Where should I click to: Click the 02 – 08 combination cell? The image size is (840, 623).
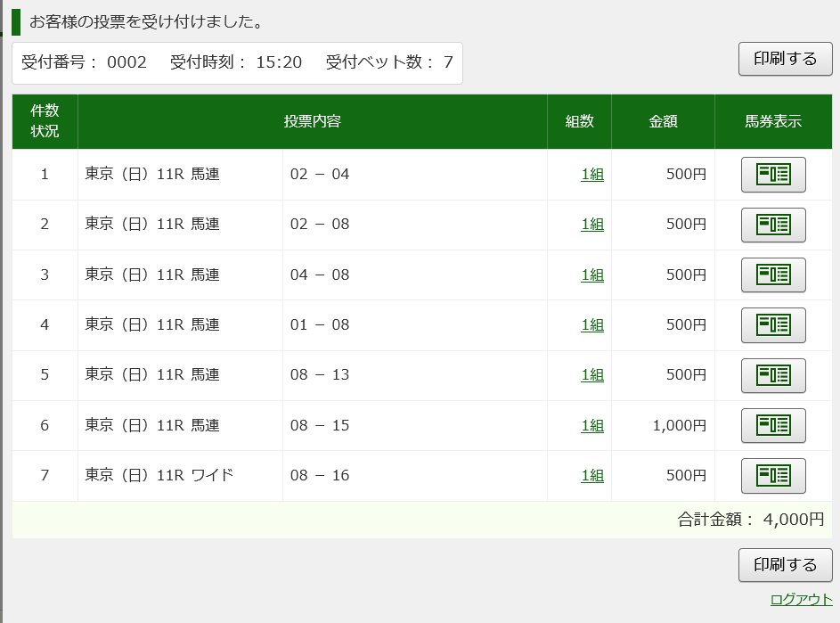pyautogui.click(x=414, y=225)
